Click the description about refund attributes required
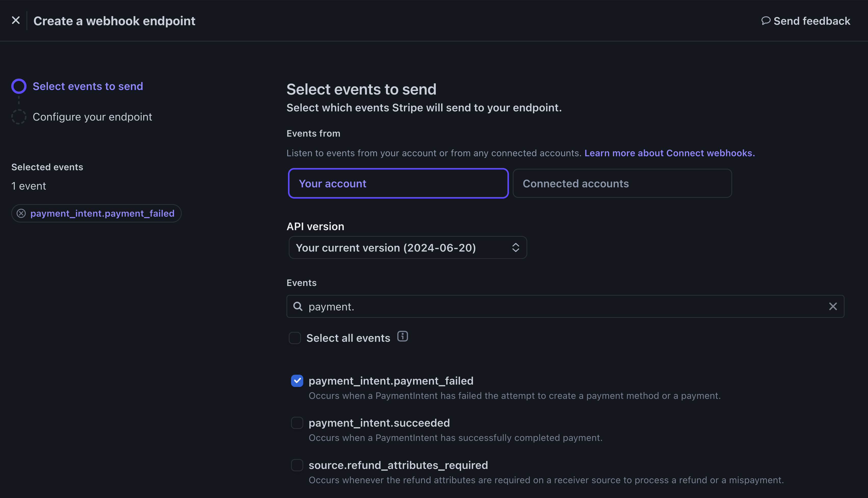 pos(546,480)
